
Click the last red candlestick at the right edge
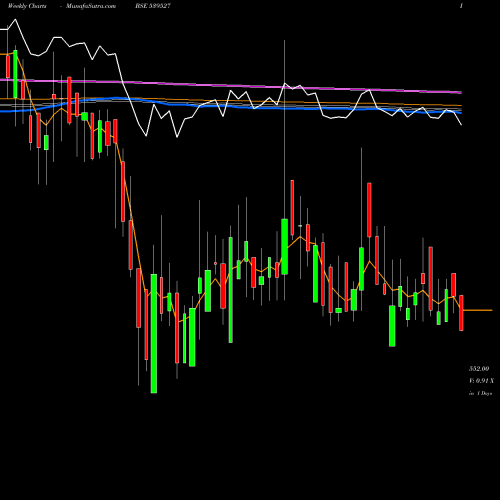[461, 313]
